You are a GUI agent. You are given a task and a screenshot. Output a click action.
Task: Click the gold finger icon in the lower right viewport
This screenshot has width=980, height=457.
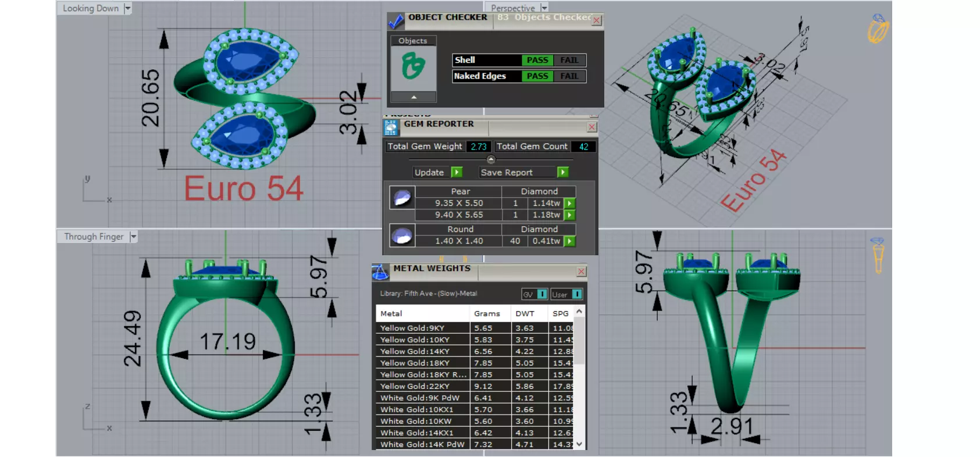pyautogui.click(x=878, y=255)
